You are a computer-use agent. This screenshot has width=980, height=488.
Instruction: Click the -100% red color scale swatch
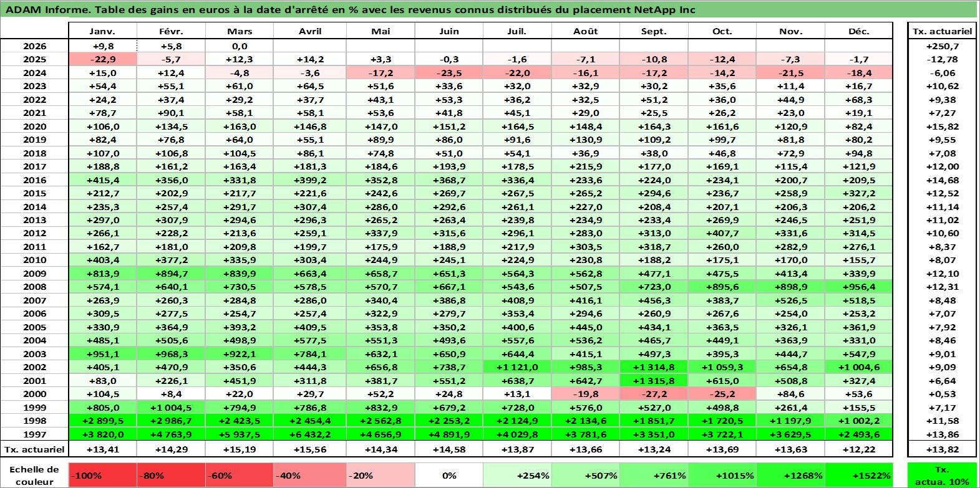pyautogui.click(x=102, y=475)
